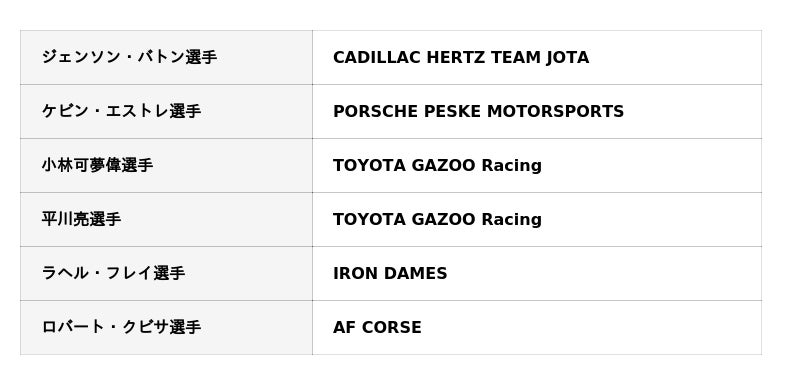Click the ロバート・クビサ選手 name cell
The width and height of the screenshot is (800, 385).
pyautogui.click(x=166, y=327)
